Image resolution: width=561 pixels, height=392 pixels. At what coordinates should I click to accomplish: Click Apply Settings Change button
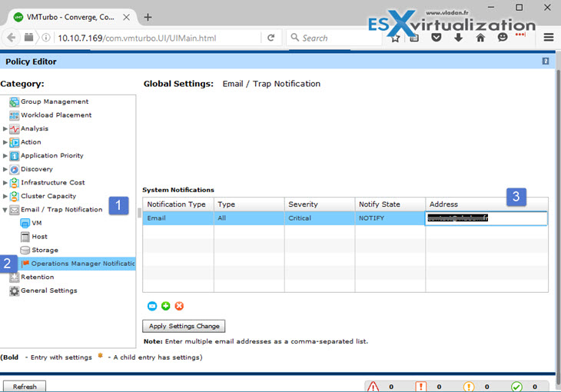click(x=184, y=326)
